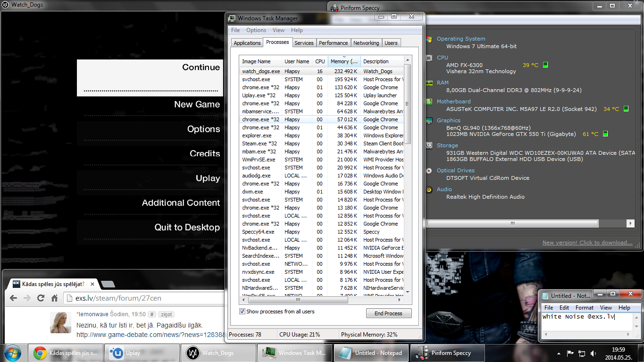The image size is (644, 362).
Task: Click the ziņot report button
Action: 166,314
